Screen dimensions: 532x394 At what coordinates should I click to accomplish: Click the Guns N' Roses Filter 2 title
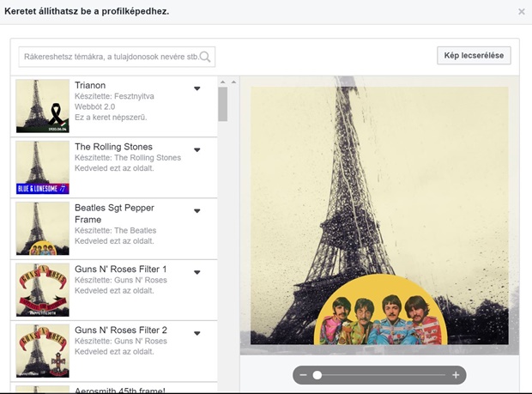click(x=121, y=330)
